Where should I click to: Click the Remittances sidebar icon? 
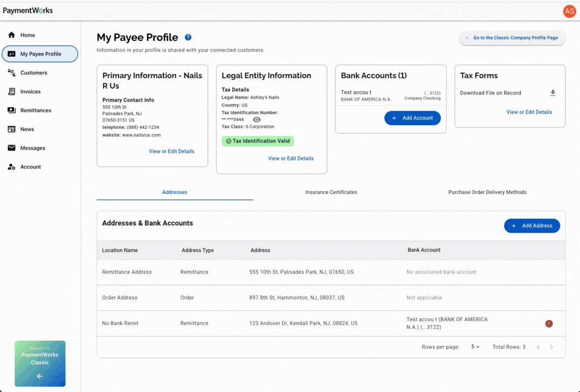coord(11,111)
